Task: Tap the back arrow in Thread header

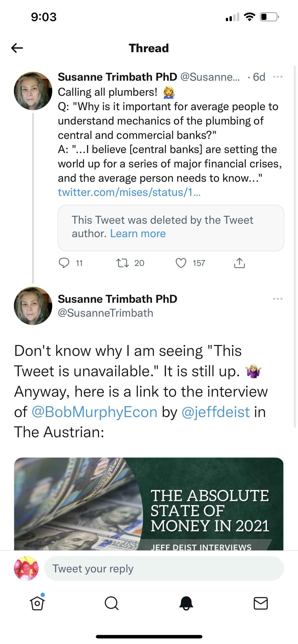Action: (17, 48)
